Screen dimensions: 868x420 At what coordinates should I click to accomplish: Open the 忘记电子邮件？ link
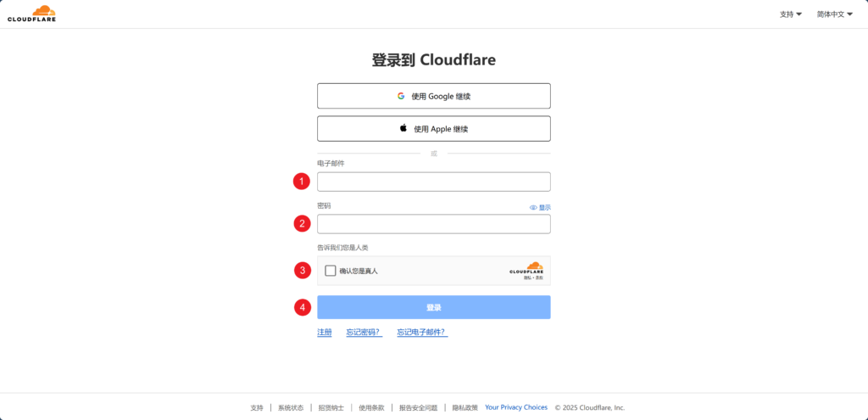422,333
